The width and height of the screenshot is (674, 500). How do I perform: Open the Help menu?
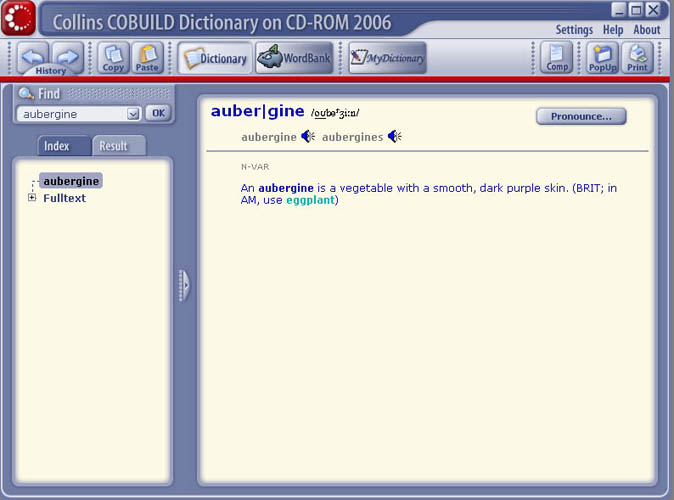click(613, 30)
